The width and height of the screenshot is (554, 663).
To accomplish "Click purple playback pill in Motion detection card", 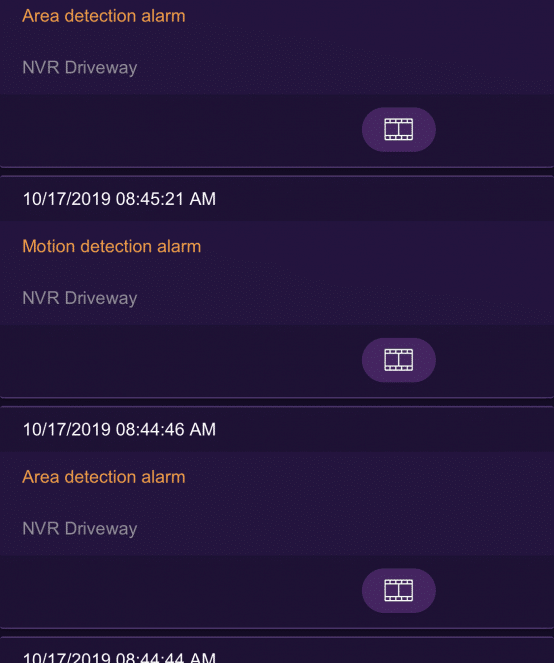I will (x=398, y=360).
